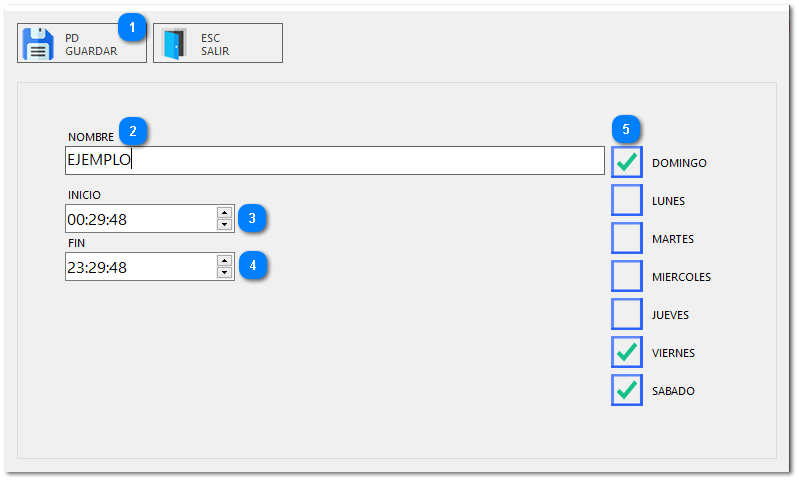
Task: Click blue callout badge number 1
Action: [x=133, y=26]
